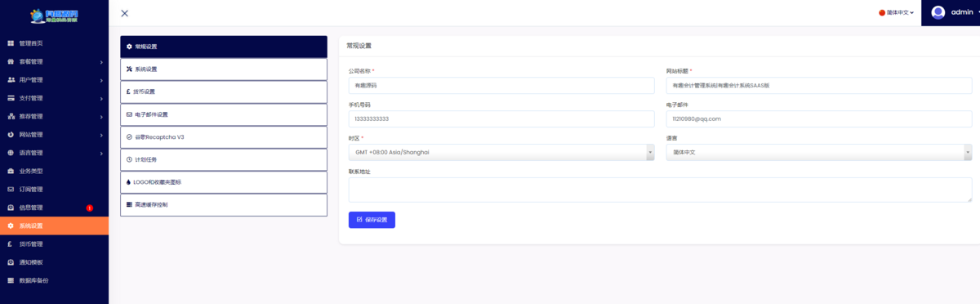Click the 管理首页 dashboard icon in the sidebar

point(11,43)
